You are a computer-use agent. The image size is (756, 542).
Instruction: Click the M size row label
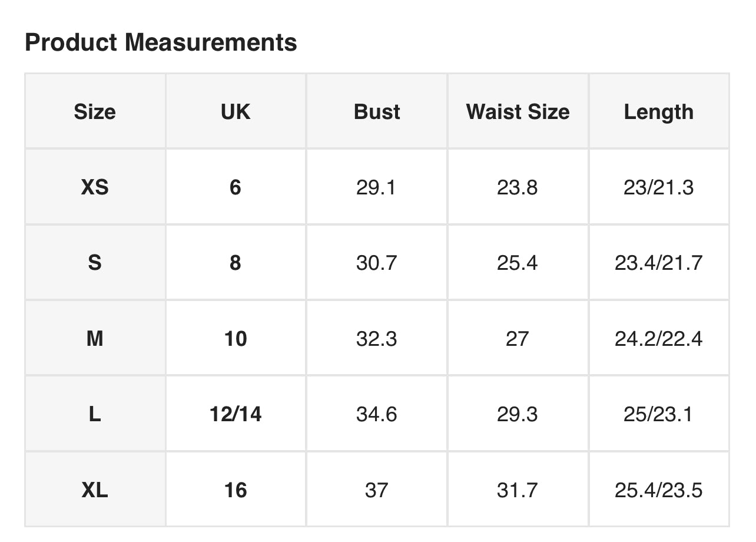pyautogui.click(x=95, y=338)
